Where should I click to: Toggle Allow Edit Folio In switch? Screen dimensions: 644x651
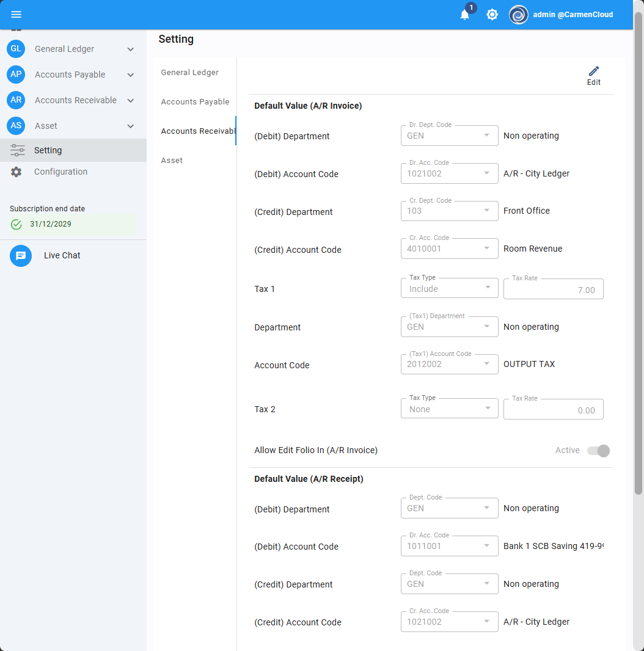coord(598,451)
